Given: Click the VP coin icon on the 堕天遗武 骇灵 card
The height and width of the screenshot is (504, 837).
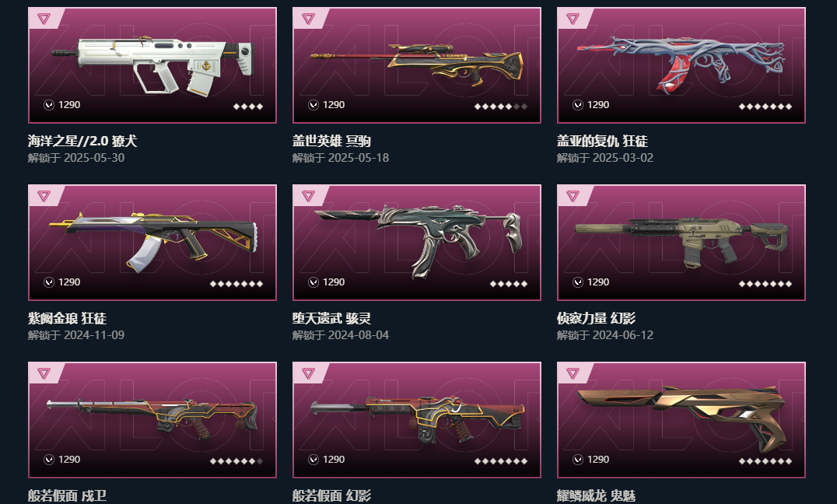Looking at the screenshot, I should tap(313, 282).
